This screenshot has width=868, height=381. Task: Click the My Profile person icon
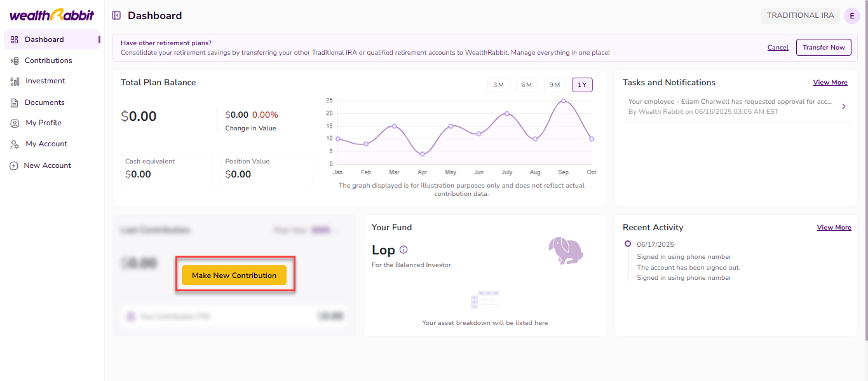(14, 123)
